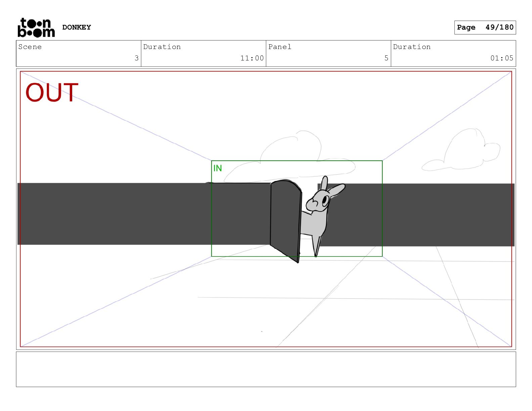Select the panel number 5
This screenshot has height=411, width=532.
pos(386,58)
